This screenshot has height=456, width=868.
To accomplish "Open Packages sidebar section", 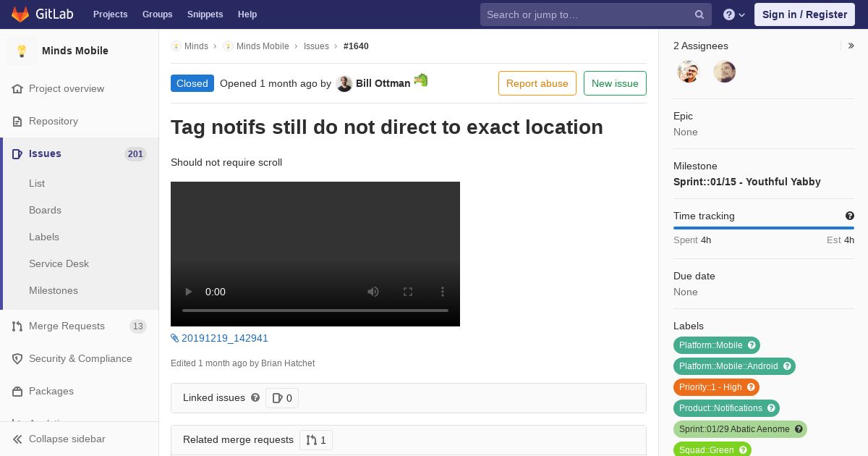I will click(x=51, y=391).
